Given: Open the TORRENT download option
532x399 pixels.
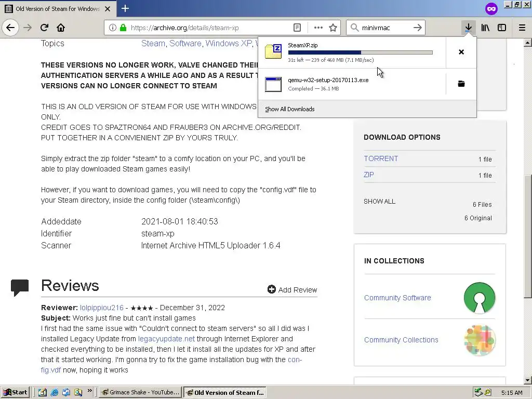Looking at the screenshot, I should point(381,158).
